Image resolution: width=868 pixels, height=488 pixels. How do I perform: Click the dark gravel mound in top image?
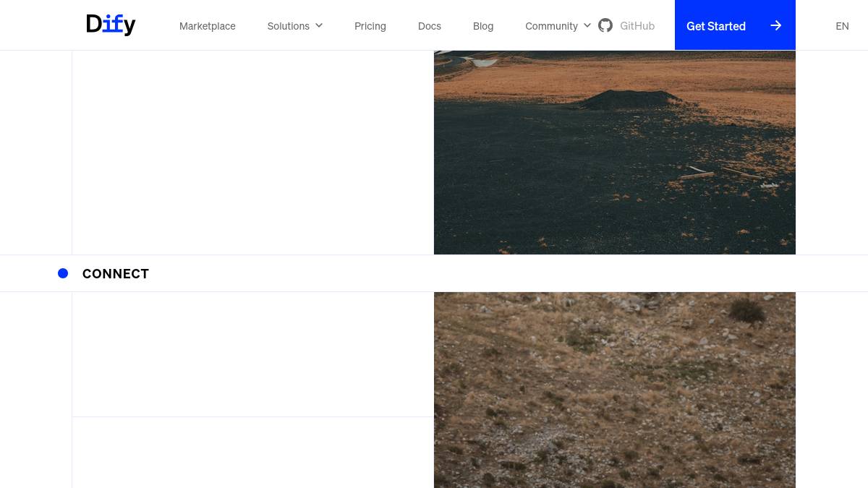click(x=629, y=99)
